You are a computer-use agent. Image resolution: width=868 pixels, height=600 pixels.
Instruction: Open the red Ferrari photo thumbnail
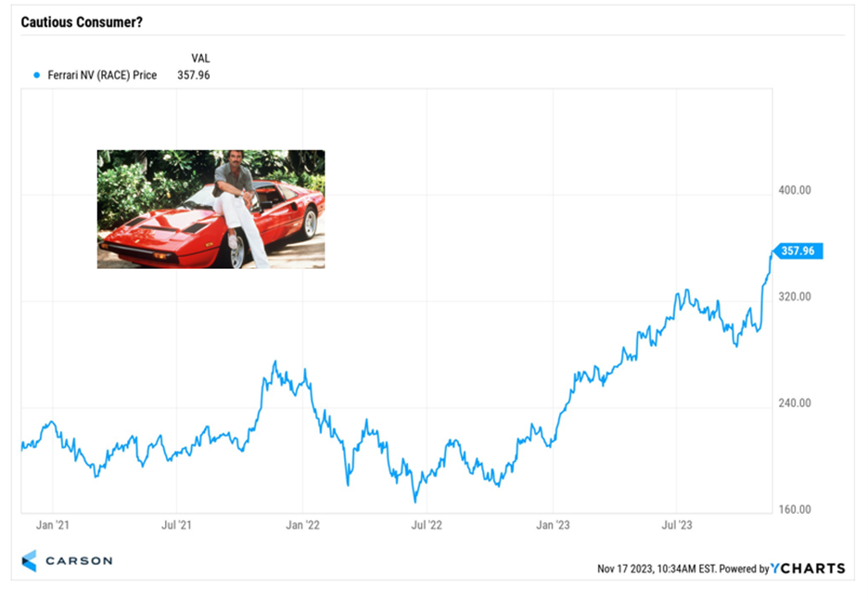[x=211, y=210]
